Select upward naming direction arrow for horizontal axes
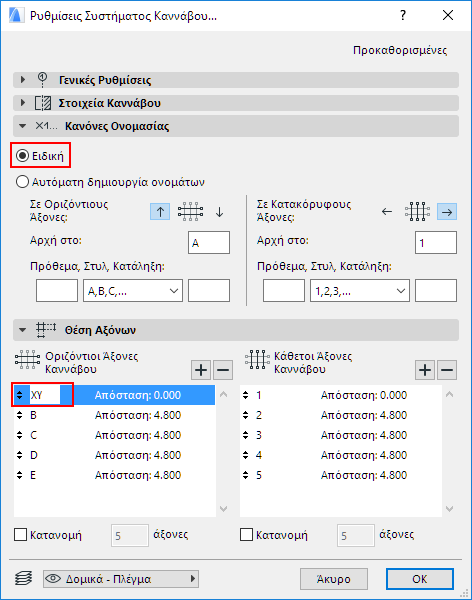The width and height of the screenshot is (472, 600). point(160,212)
